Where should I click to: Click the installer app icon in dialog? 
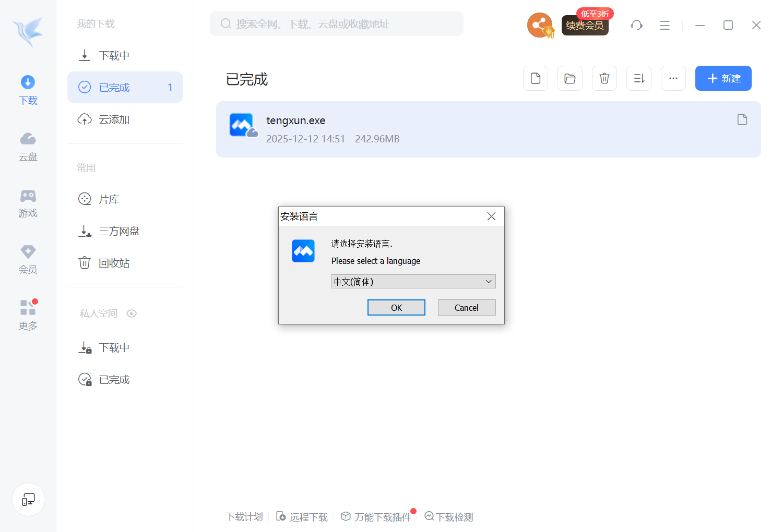[303, 251]
